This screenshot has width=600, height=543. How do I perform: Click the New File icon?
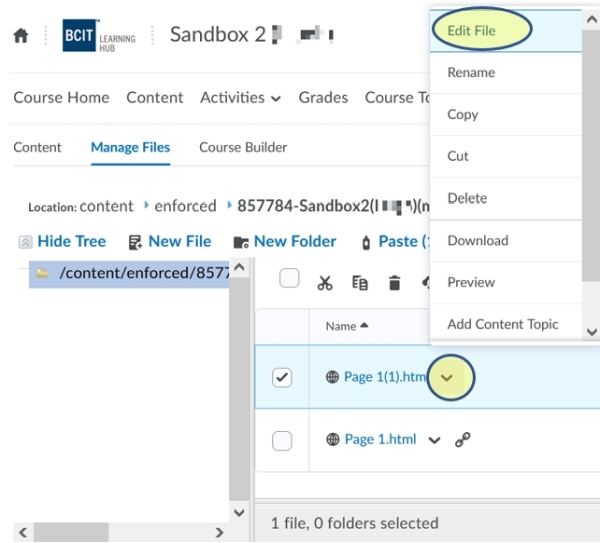(135, 242)
